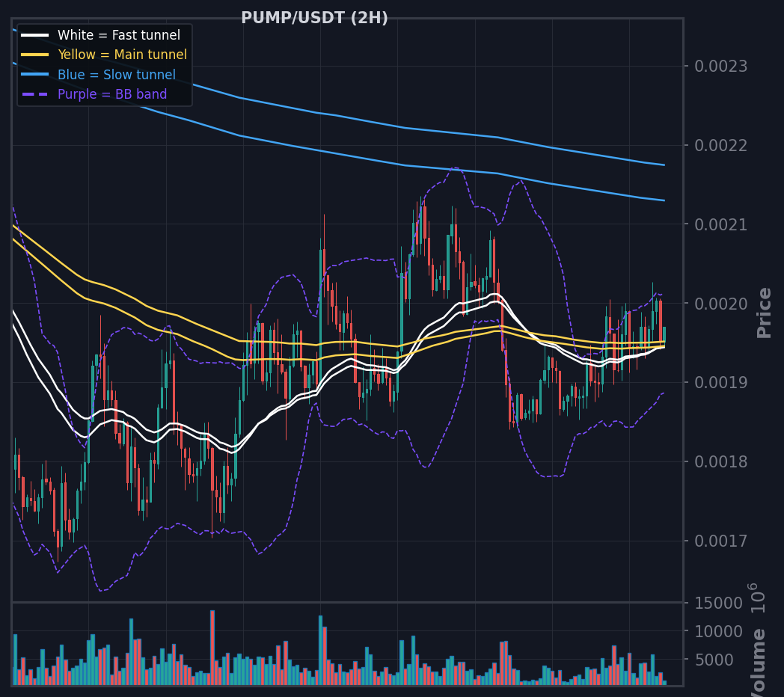784x697 pixels.
Task: Click the 0.0017 price axis label
Action: pos(720,541)
